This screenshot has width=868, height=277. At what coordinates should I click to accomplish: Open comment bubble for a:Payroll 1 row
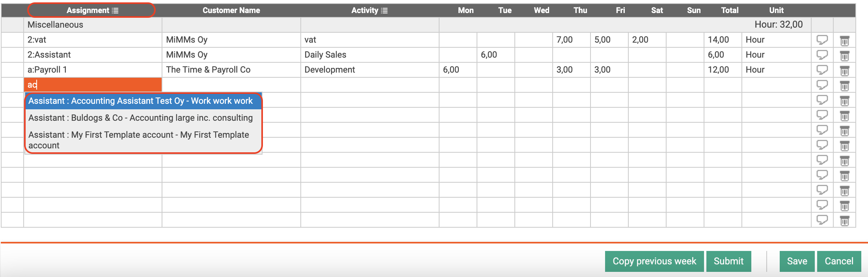[x=822, y=70]
